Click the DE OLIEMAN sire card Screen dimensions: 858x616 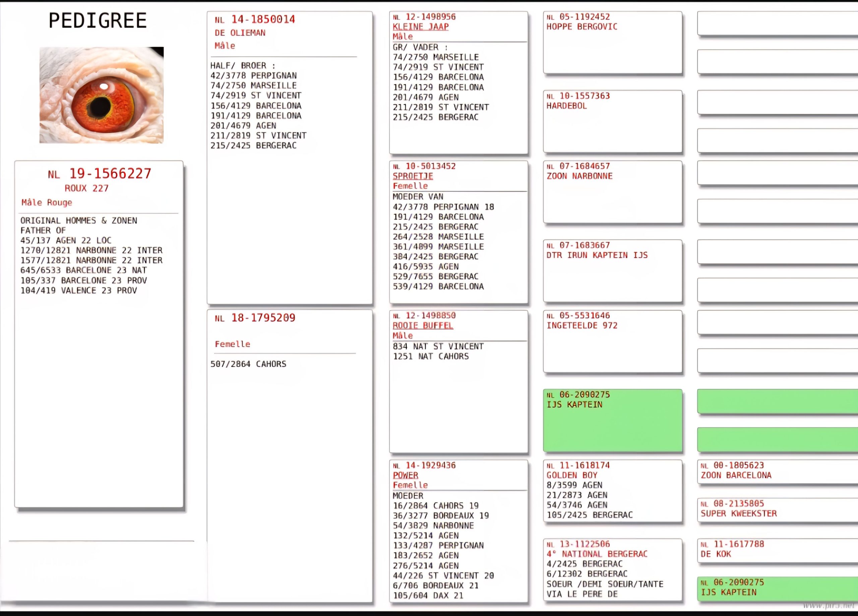pos(240,33)
